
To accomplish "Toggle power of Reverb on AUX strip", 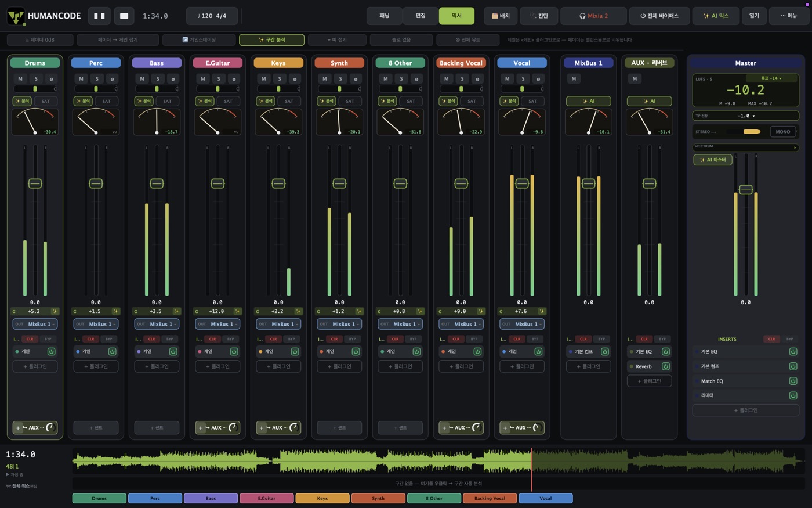I will pos(666,366).
